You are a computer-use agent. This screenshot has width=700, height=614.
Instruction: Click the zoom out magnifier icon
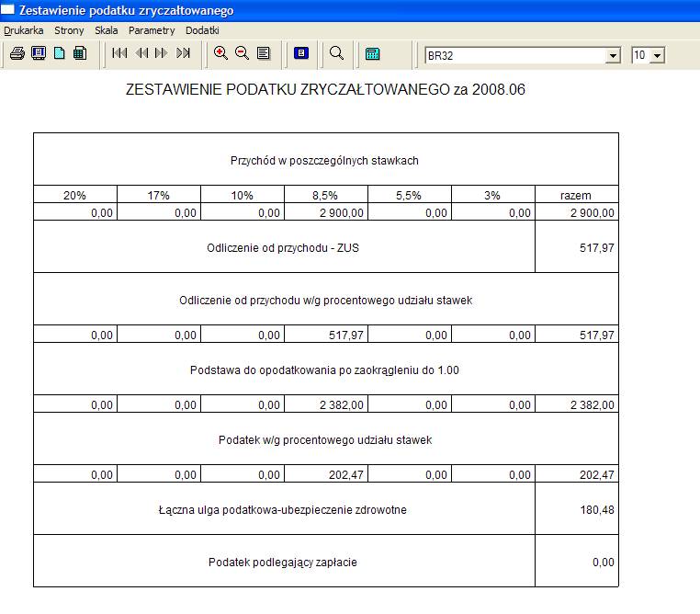click(243, 53)
